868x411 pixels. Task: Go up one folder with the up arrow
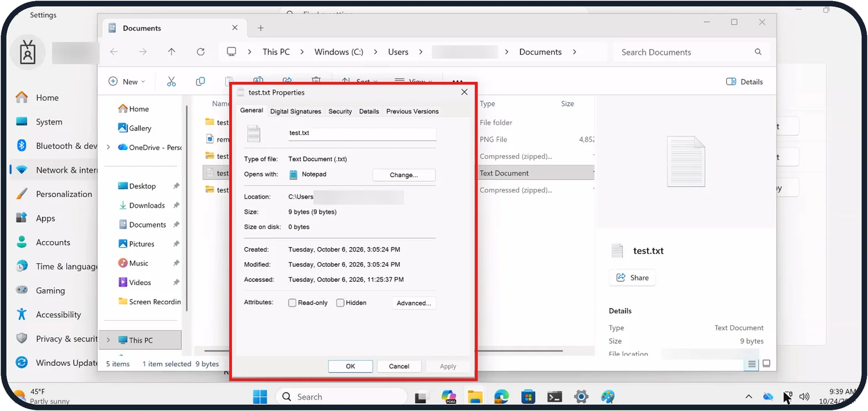point(172,51)
